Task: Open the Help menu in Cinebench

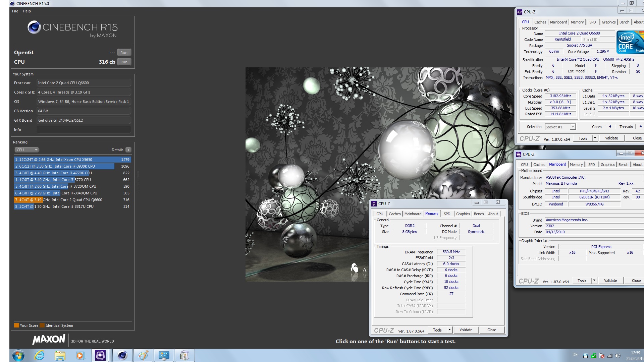Action: [27, 11]
